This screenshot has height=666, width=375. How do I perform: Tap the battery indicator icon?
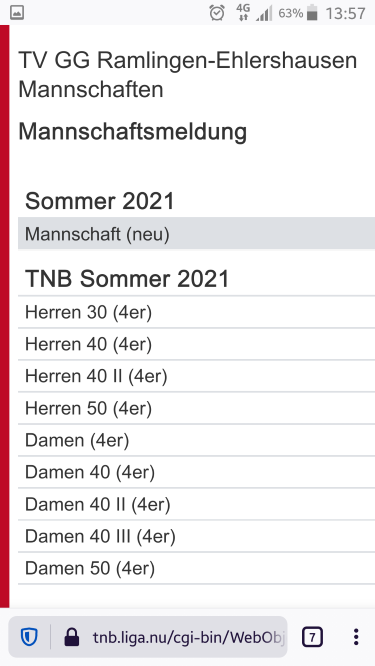click(312, 13)
